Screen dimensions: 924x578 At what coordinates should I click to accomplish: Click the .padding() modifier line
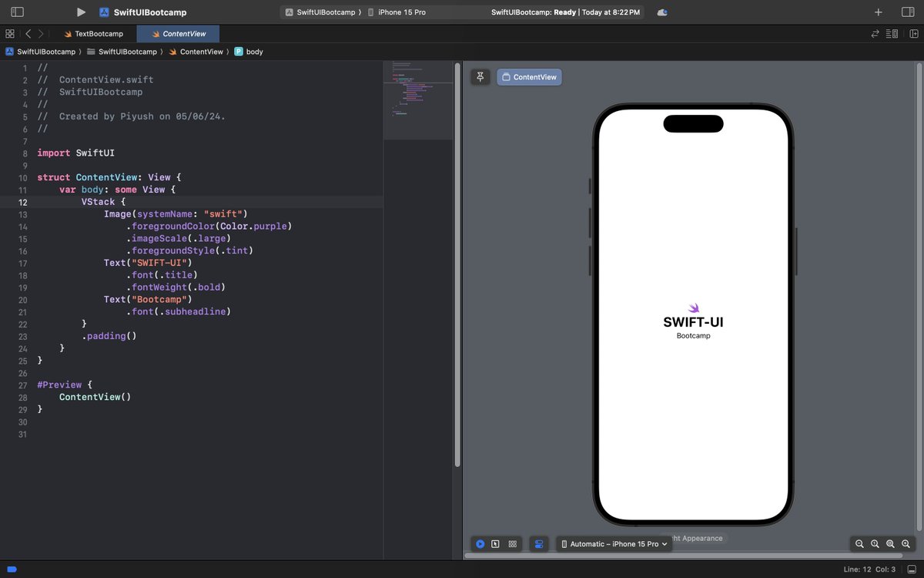pyautogui.click(x=109, y=336)
